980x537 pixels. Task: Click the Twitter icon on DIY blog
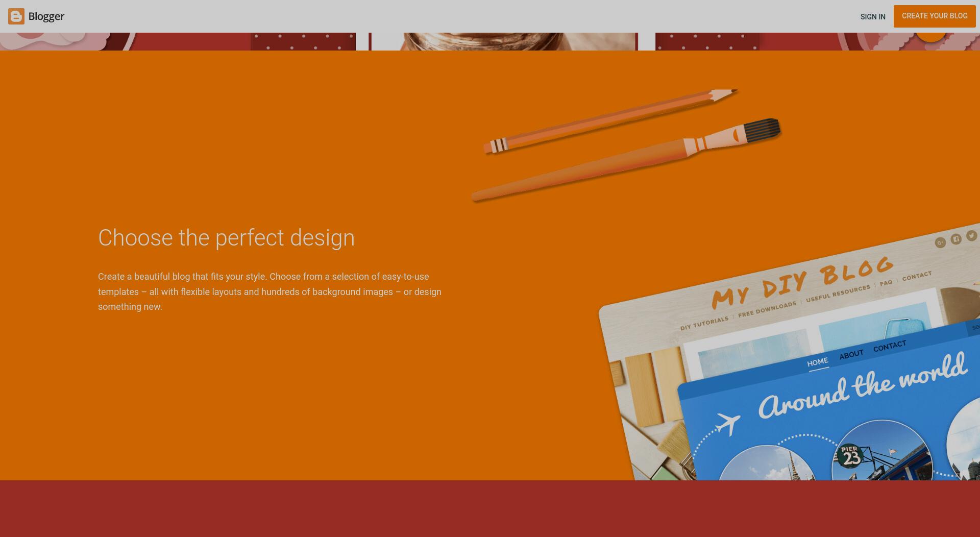point(972,235)
